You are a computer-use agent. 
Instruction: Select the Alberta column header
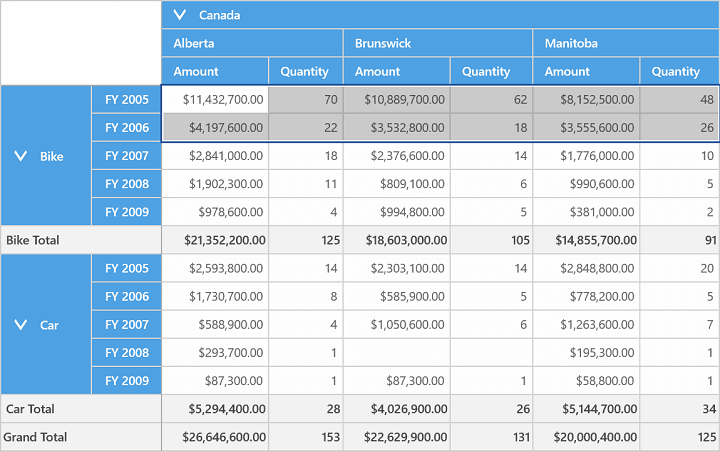tap(252, 43)
